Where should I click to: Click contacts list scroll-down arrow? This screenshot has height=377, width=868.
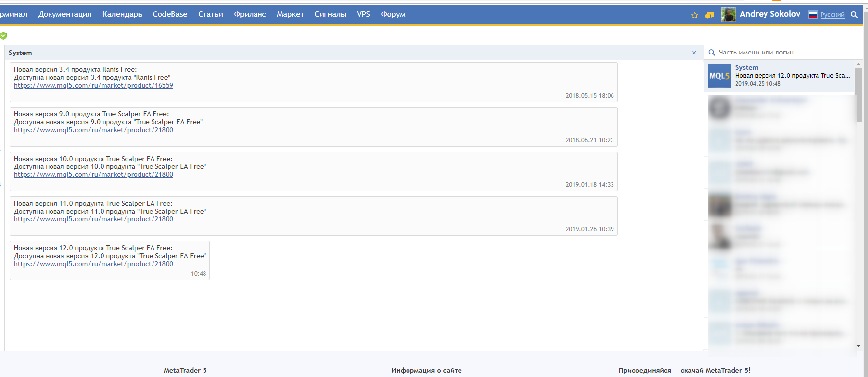click(x=859, y=346)
